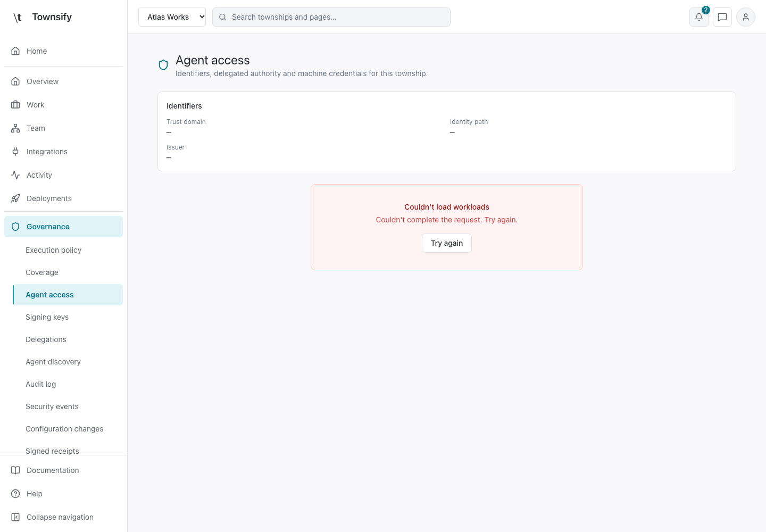This screenshot has width=766, height=532.
Task: Click the Home house icon
Action: tap(15, 51)
